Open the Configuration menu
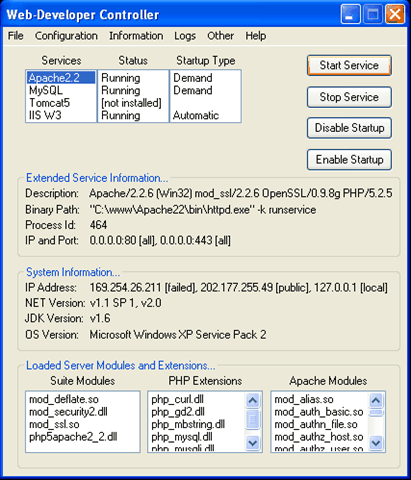The width and height of the screenshot is (411, 480). pos(66,36)
